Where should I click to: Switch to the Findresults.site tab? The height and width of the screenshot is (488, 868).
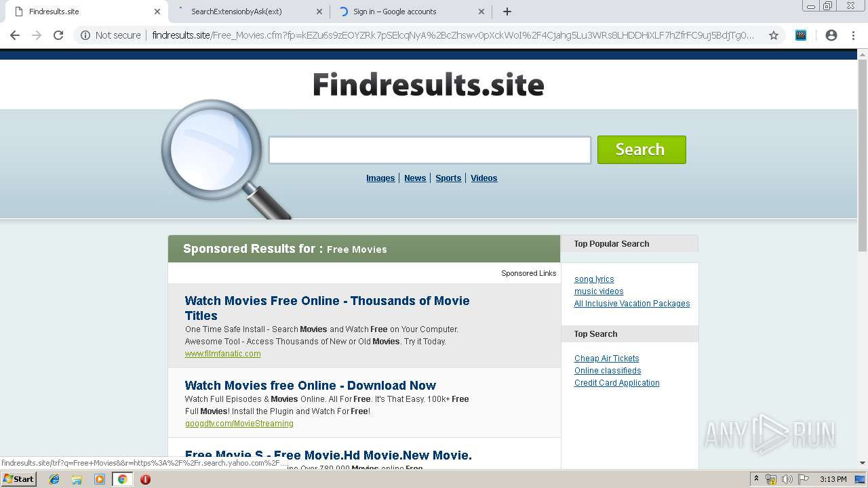point(86,12)
